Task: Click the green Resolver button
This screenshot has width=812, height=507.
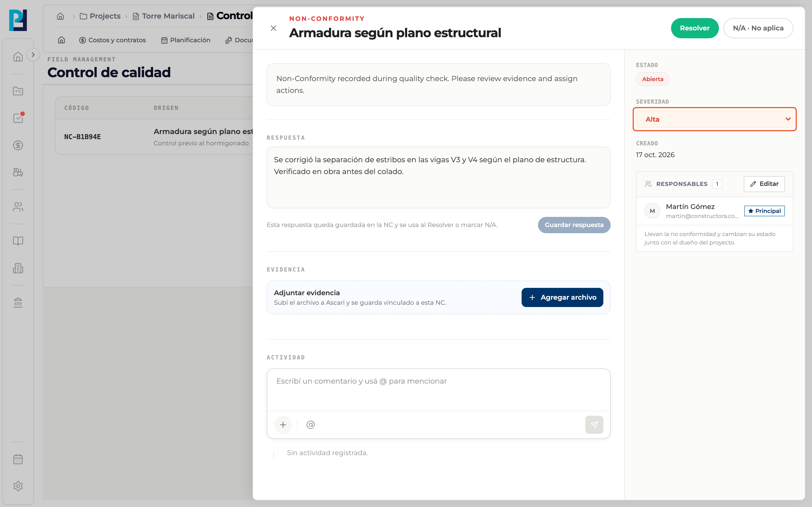Action: tap(694, 28)
